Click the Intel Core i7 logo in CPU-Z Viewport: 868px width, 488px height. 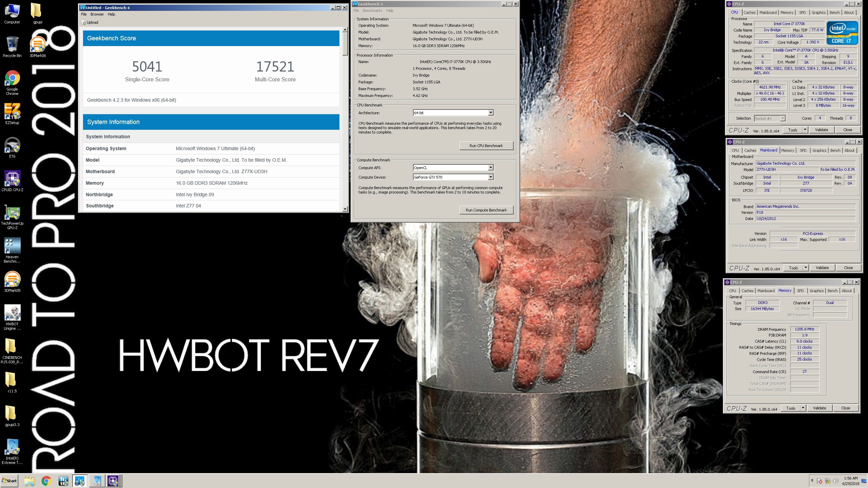[842, 33]
